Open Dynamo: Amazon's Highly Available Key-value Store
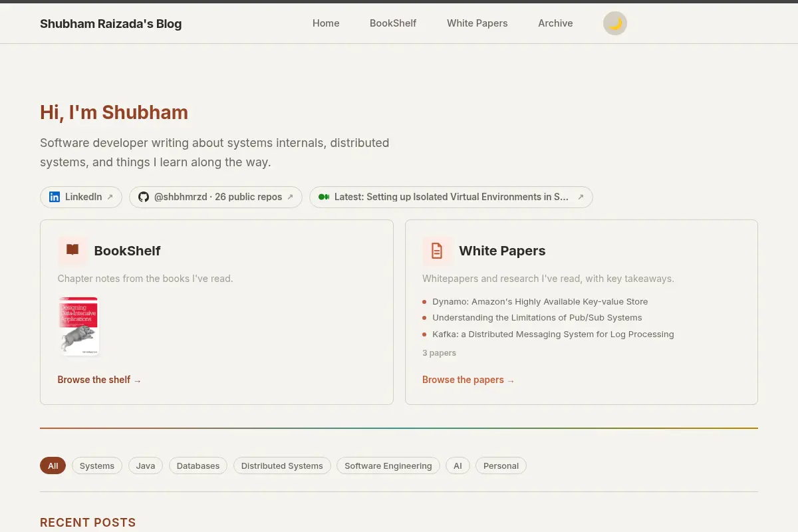This screenshot has height=532, width=798. (x=540, y=301)
